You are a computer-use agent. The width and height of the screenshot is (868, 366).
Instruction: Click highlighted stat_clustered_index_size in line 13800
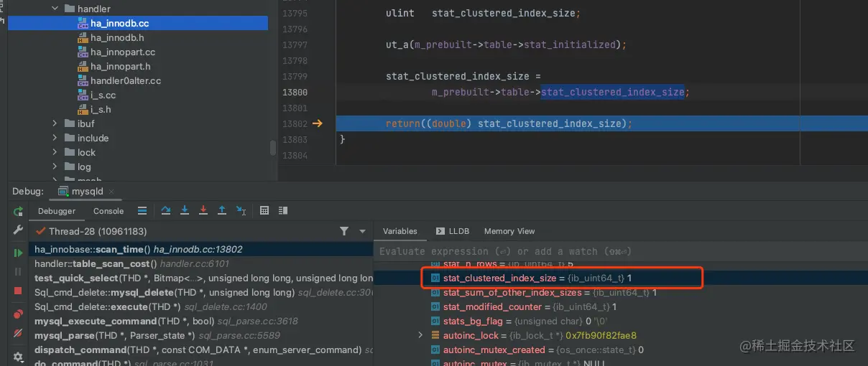pos(612,92)
